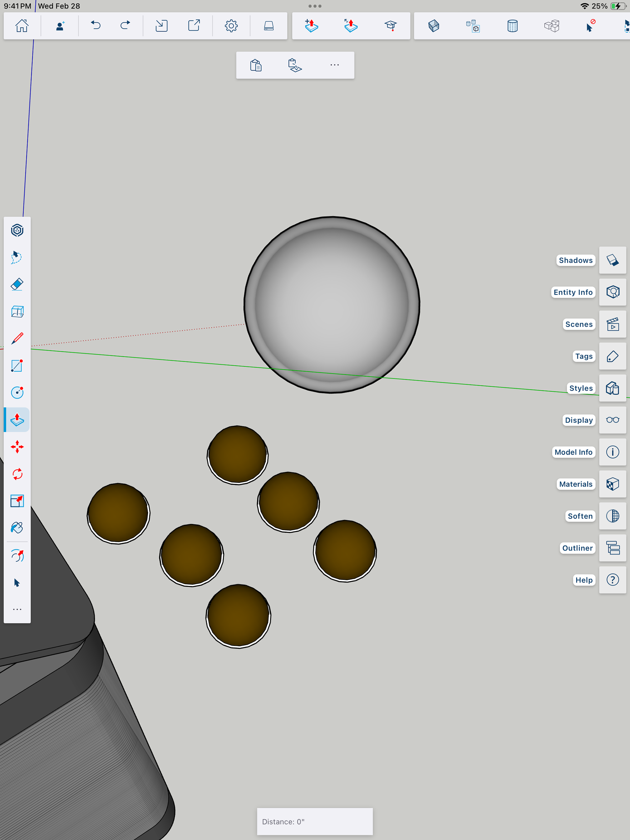Screen dimensions: 630x840
Task: Toggle the Display panel glasses icon
Action: [x=612, y=420]
